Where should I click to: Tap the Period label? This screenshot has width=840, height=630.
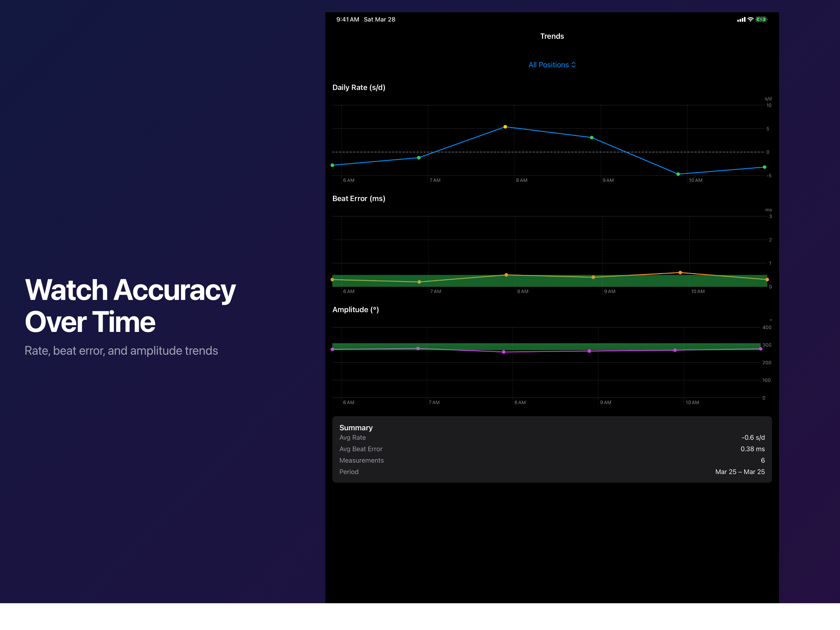tap(349, 472)
